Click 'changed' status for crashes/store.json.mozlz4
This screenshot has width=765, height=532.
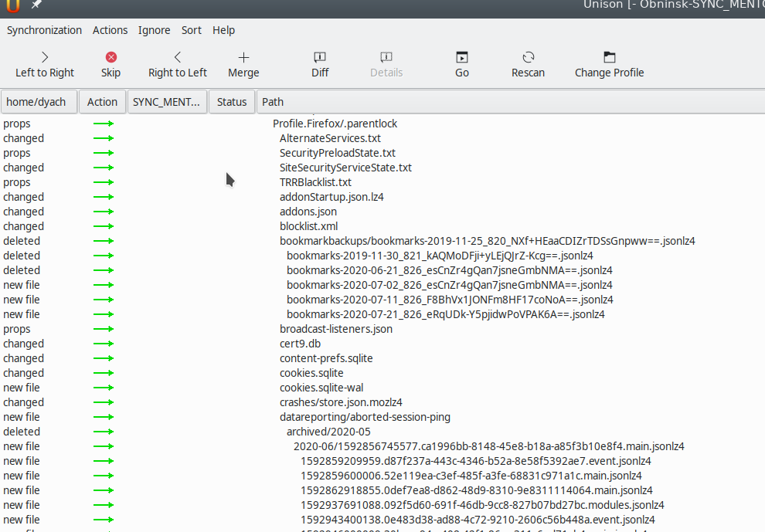click(x=23, y=402)
